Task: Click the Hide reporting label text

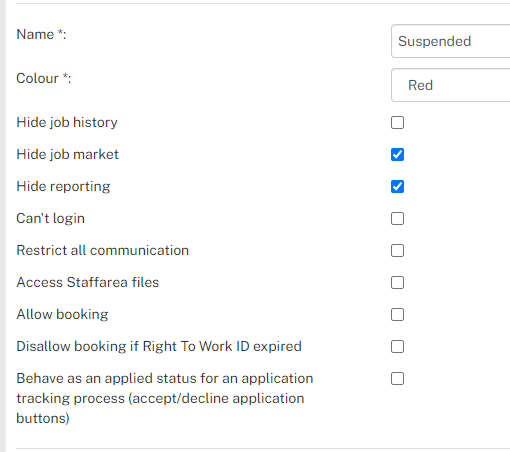Action: pyautogui.click(x=63, y=186)
